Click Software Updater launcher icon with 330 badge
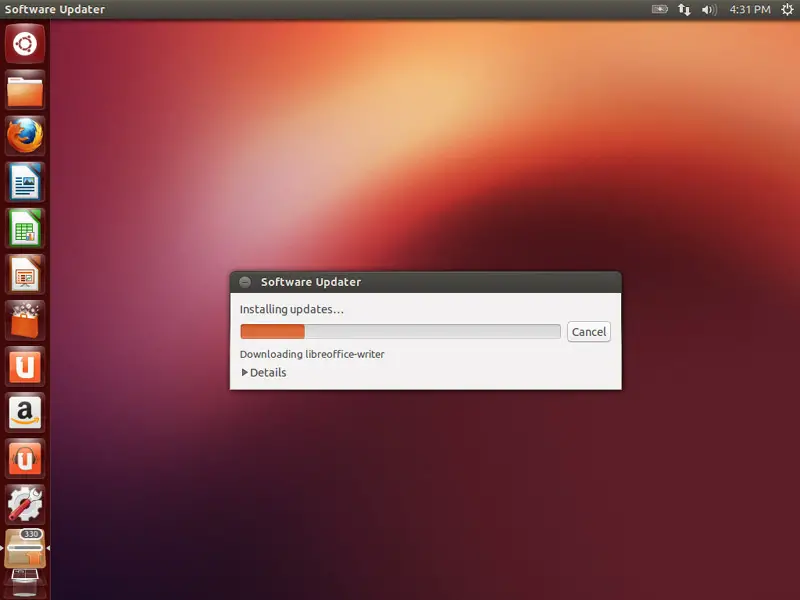Screen dimensions: 800x600 pyautogui.click(x=25, y=548)
